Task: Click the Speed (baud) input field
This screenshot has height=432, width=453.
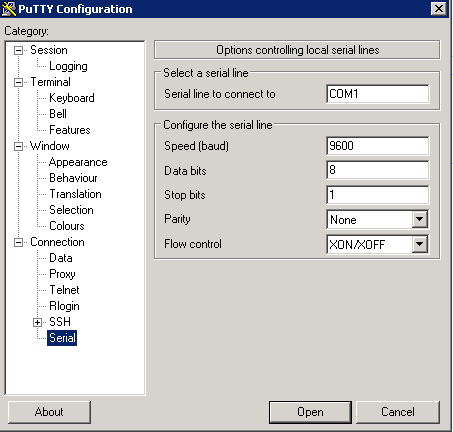Action: coord(378,146)
